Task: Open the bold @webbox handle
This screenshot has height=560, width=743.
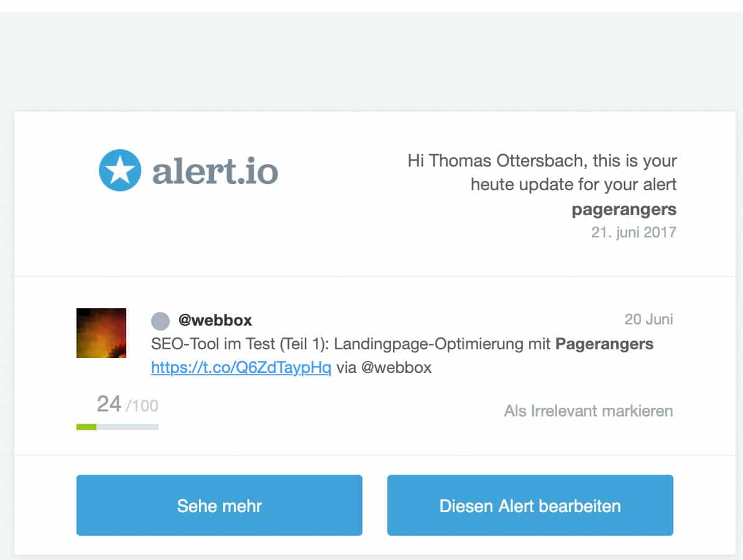Action: point(215,320)
